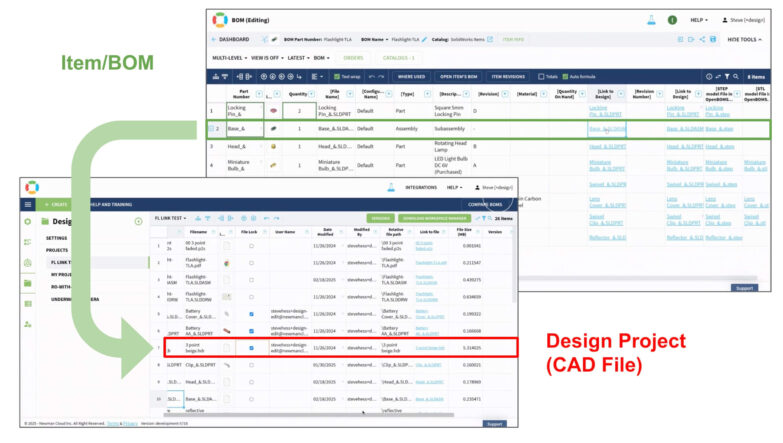Screen dimensions: 783x443
Task: Click the users icon at the sidebar bottom
Action: tap(28, 325)
